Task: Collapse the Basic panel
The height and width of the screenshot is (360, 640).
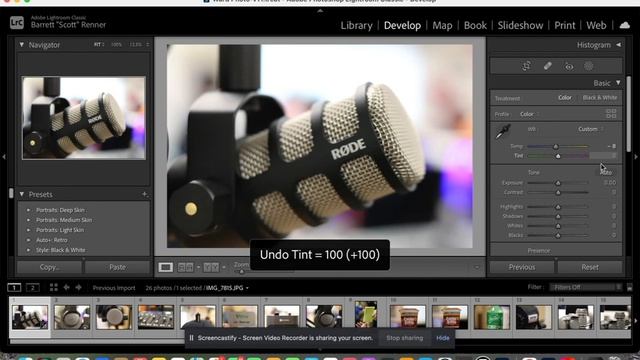Action: pyautogui.click(x=618, y=83)
